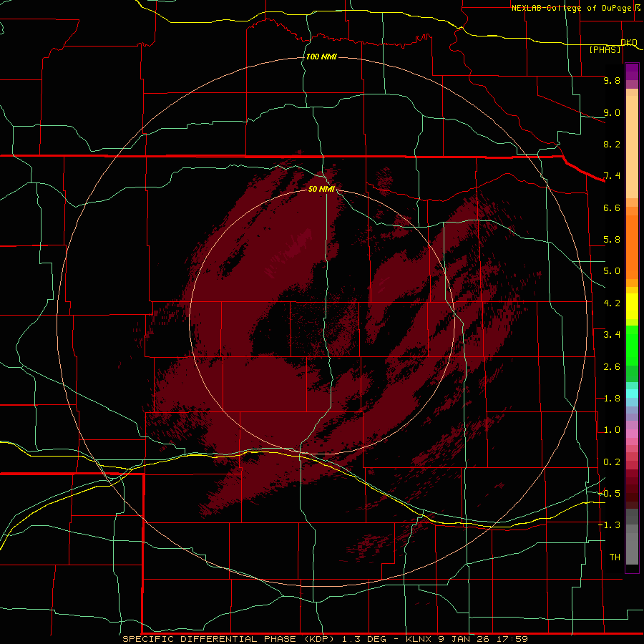The width and height of the screenshot is (644, 644).
Task: Click the 9.8 value on the color scale
Action: click(612, 80)
